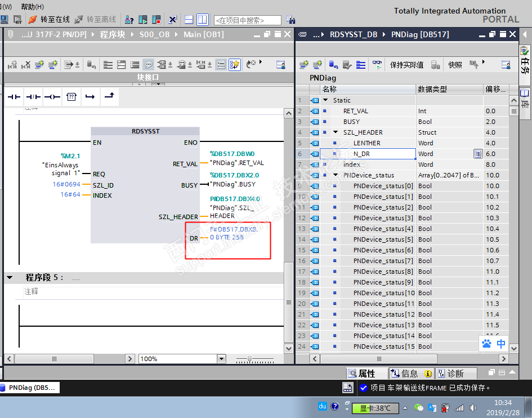
Task: Click 程序块 in breadcrumb path
Action: (x=113, y=34)
